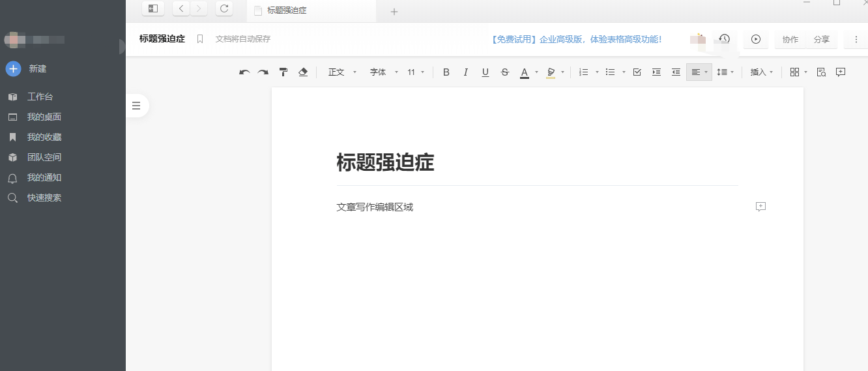Viewport: 868px width, 371px height.
Task: Expand the font color arrow
Action: 536,72
